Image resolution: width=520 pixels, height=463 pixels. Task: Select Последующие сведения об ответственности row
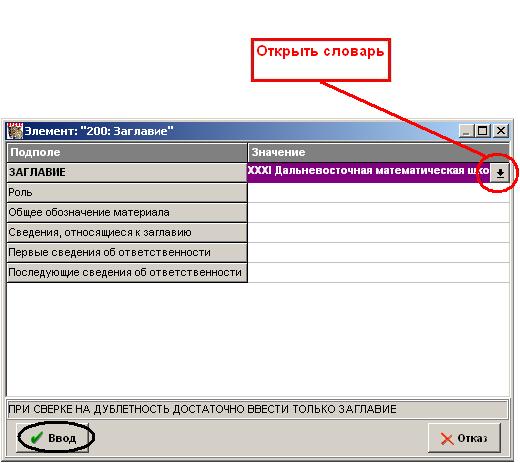127,272
